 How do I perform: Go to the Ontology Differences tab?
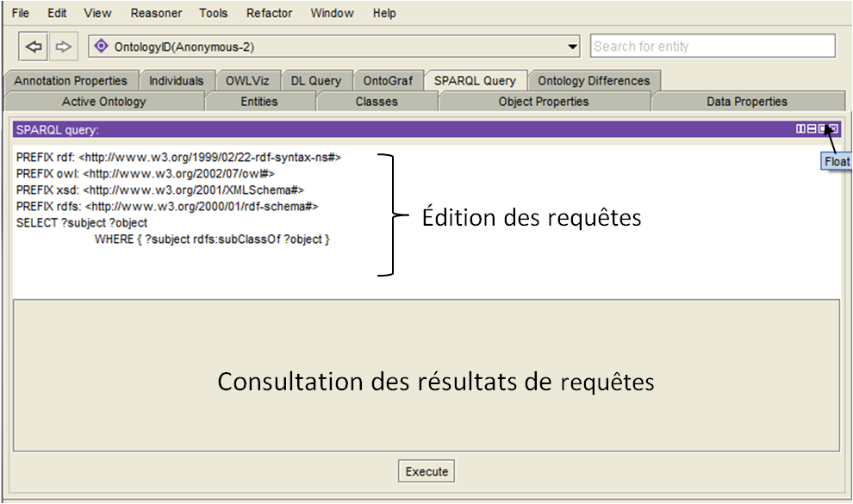(x=594, y=81)
